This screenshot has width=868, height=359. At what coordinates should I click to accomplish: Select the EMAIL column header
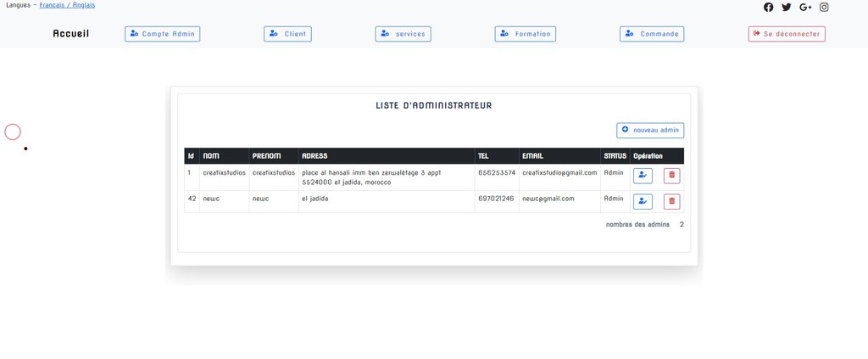click(x=559, y=155)
